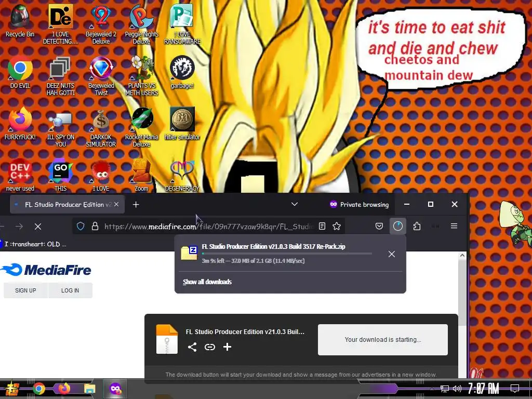Click the volume speaker tray icon
532x399 pixels.
457,389
